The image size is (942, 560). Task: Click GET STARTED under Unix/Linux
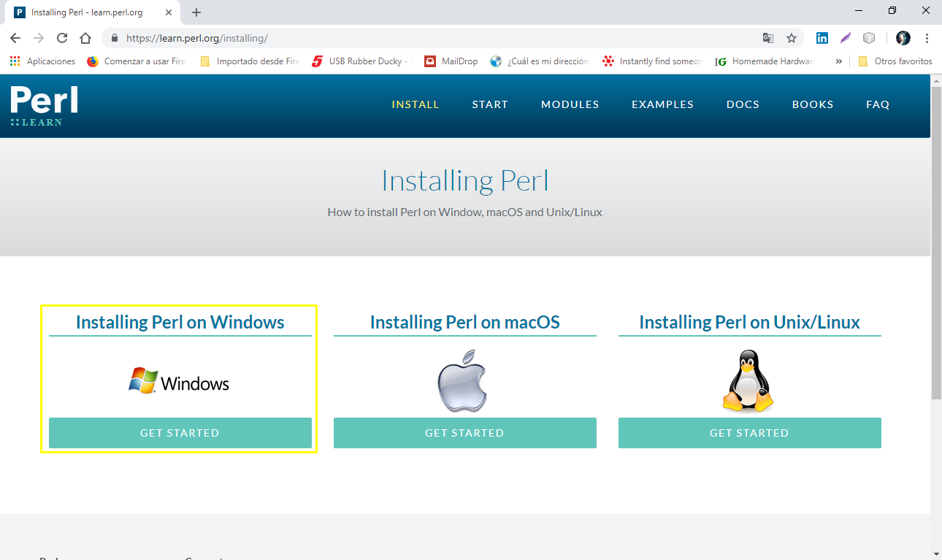pos(750,433)
